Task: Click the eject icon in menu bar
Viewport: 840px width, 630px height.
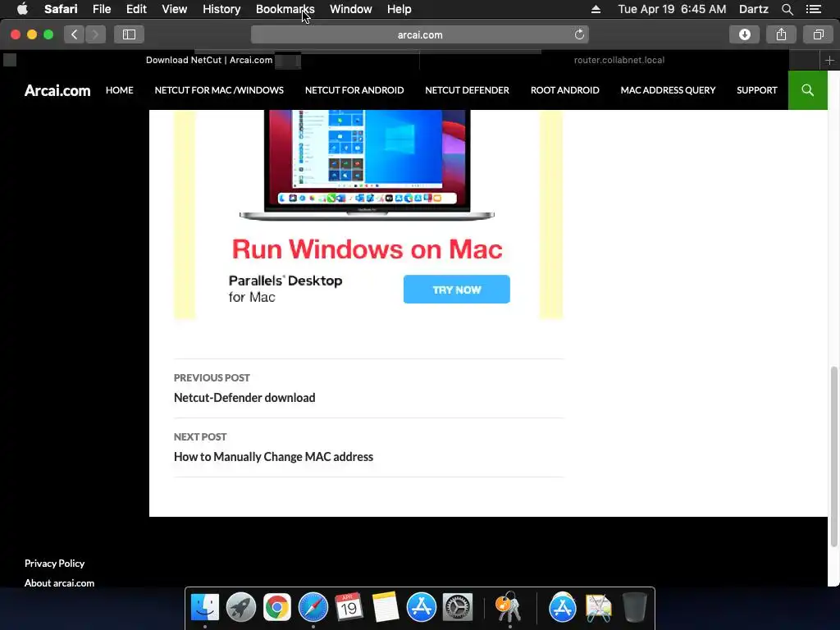Action: (x=596, y=9)
